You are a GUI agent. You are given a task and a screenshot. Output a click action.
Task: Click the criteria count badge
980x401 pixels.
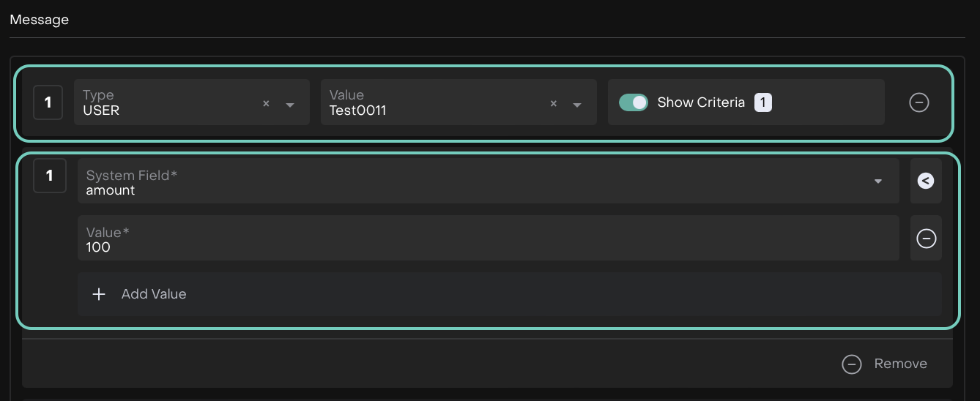762,102
